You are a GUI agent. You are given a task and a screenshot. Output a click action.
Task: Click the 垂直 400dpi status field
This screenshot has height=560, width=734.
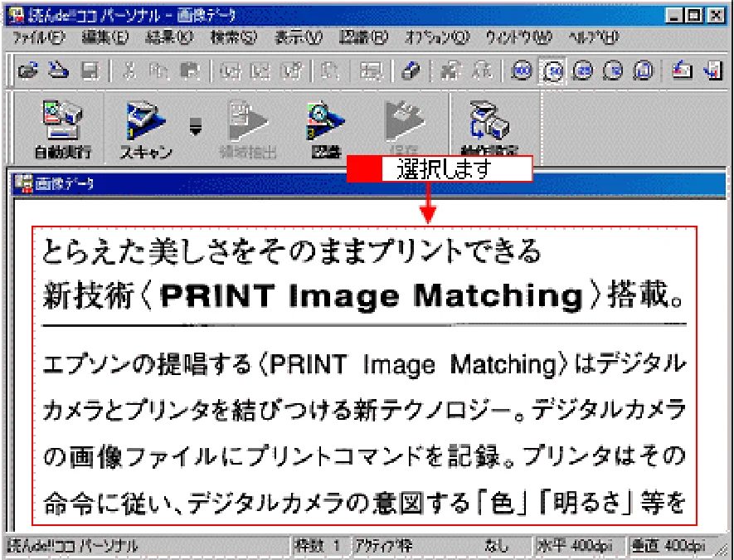pyautogui.click(x=670, y=546)
